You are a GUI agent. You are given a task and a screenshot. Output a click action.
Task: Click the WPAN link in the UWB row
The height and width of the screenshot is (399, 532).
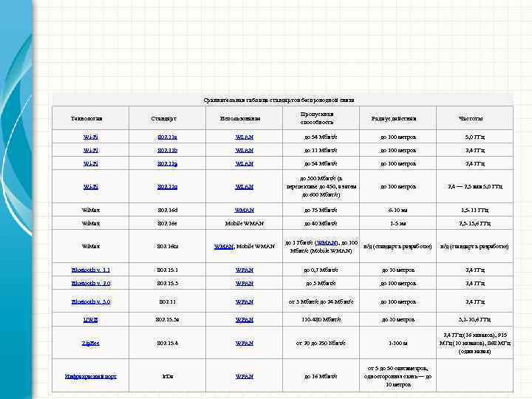[245, 320]
